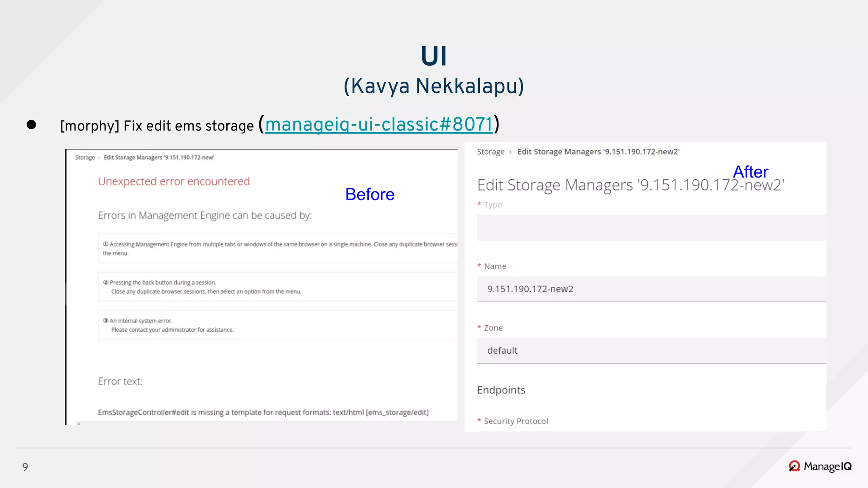The height and width of the screenshot is (488, 868).
Task: Click the empty Type field
Action: click(651, 228)
